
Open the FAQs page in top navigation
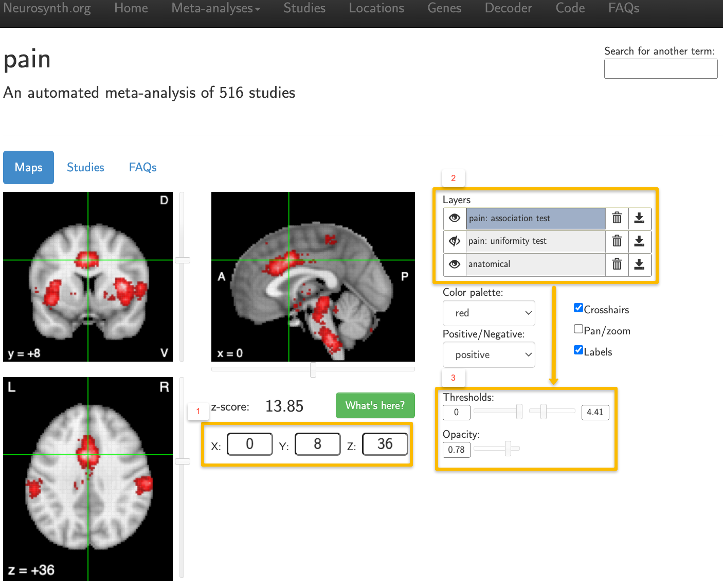click(x=624, y=8)
